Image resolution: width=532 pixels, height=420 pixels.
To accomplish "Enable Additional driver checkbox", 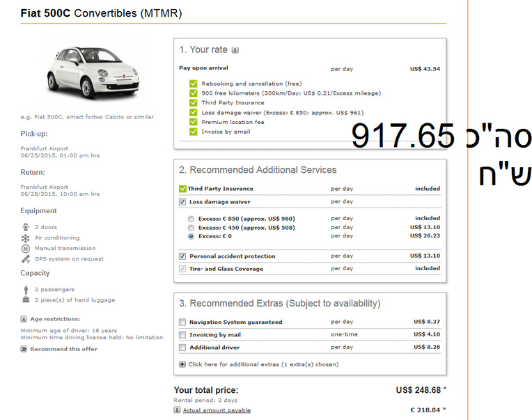I will 182,348.
